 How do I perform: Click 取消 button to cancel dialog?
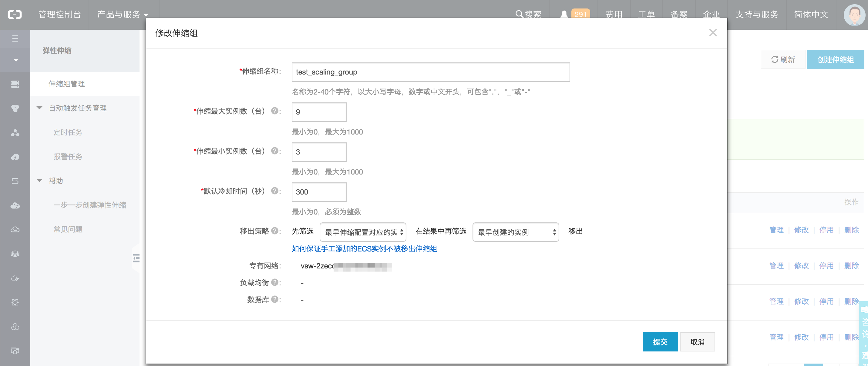click(x=697, y=342)
